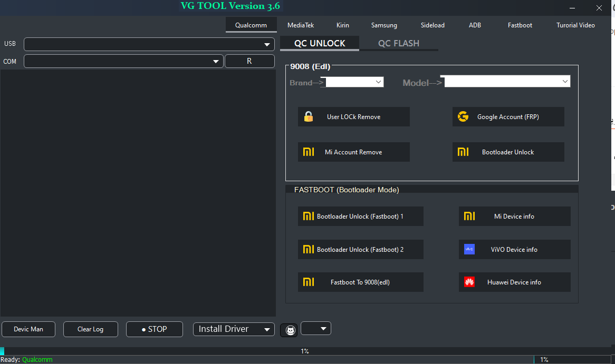615x364 pixels.
Task: Select the QC FLASH sub-tab
Action: pos(399,43)
